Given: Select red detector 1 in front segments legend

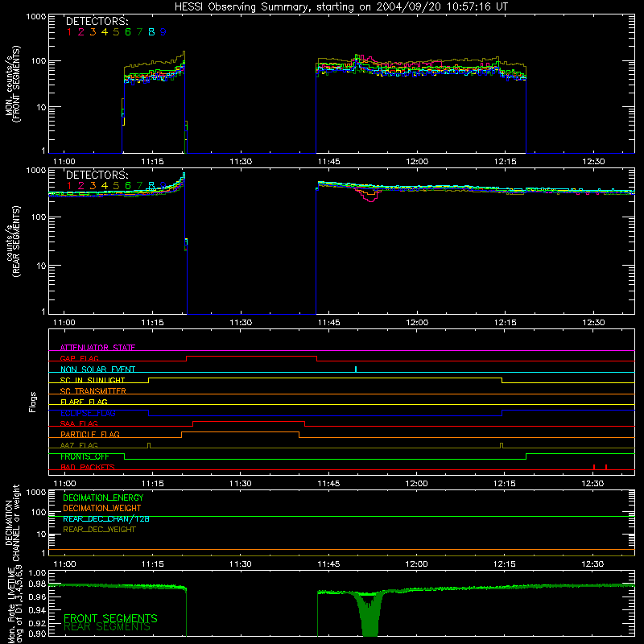Looking at the screenshot, I should click(69, 32).
